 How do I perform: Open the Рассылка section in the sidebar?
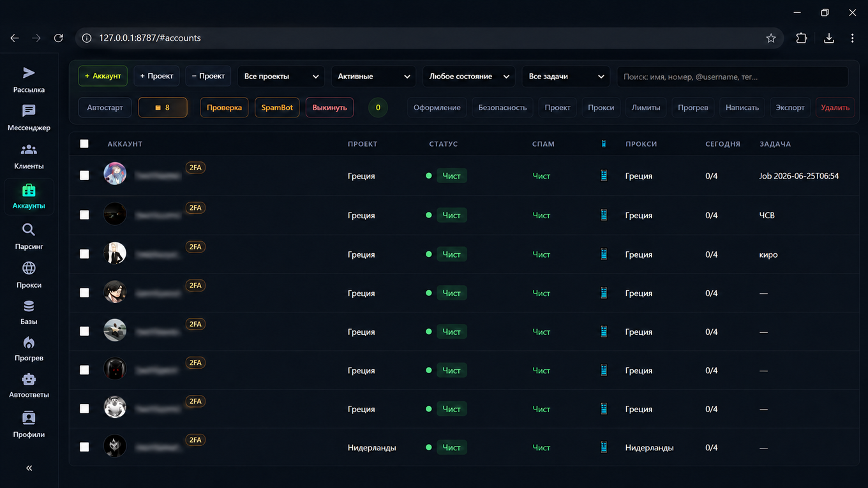pos(29,80)
